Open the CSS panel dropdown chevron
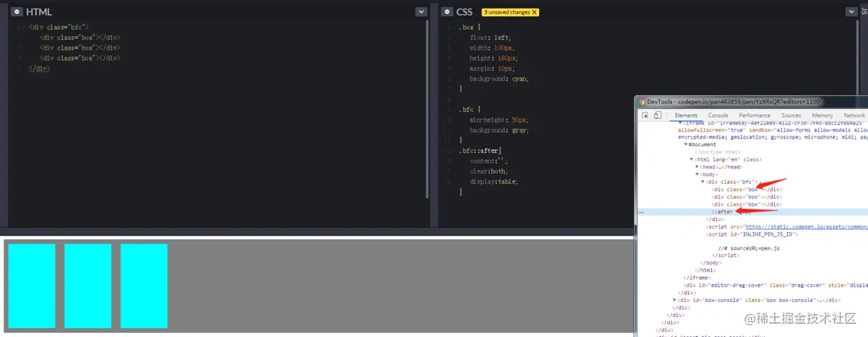Image resolution: width=868 pixels, height=337 pixels. pos(851,12)
